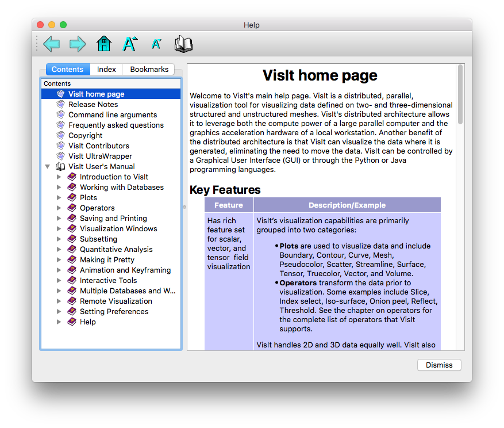Decrease font size with the small A icon
The image size is (504, 428).
[156, 44]
